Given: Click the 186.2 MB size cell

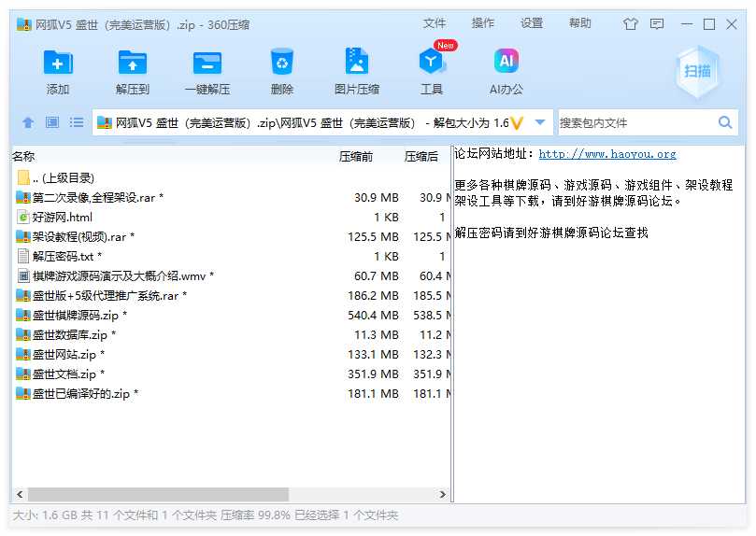Looking at the screenshot, I should (373, 296).
